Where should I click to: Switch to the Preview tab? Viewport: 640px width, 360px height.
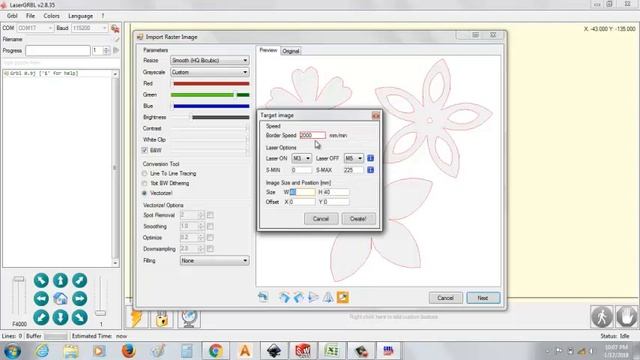268,50
